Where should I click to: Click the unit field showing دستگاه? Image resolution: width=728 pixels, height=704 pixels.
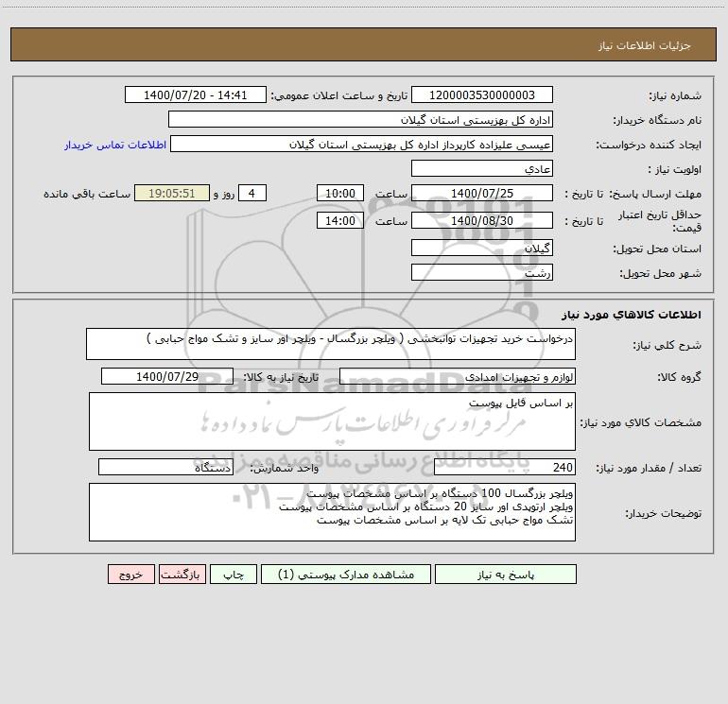point(165,468)
